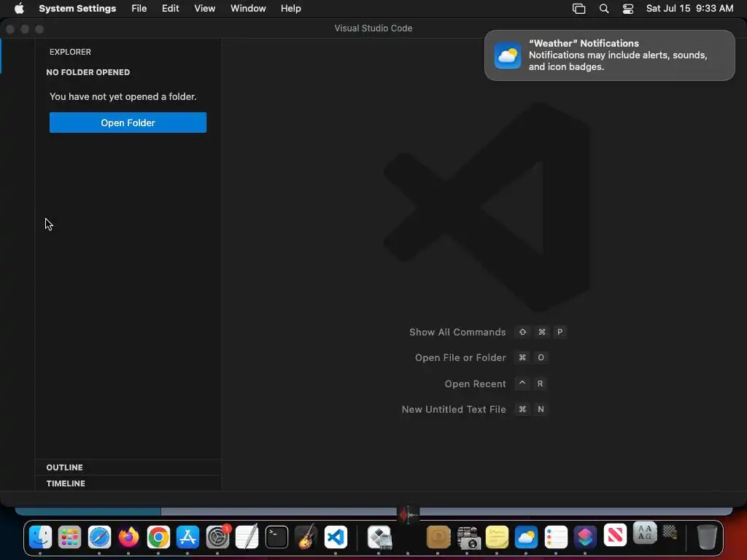
Task: Open the Trash from the Dock
Action: pos(707,537)
